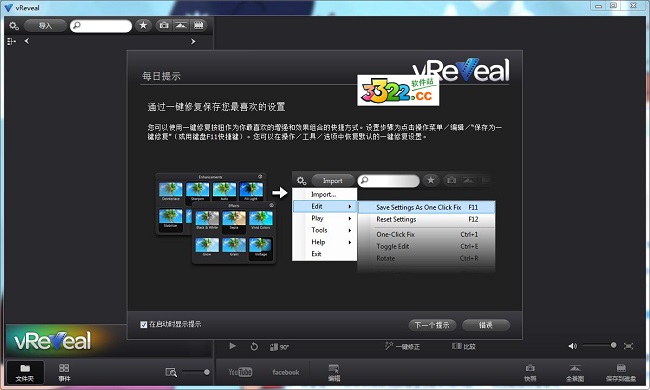650x390 pixels.
Task: Click the filmstrip icon in top toolbar
Action: 199,26
